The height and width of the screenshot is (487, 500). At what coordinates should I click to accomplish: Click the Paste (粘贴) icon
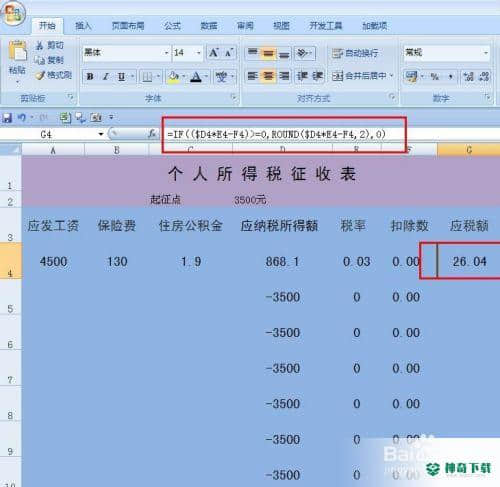tap(17, 51)
